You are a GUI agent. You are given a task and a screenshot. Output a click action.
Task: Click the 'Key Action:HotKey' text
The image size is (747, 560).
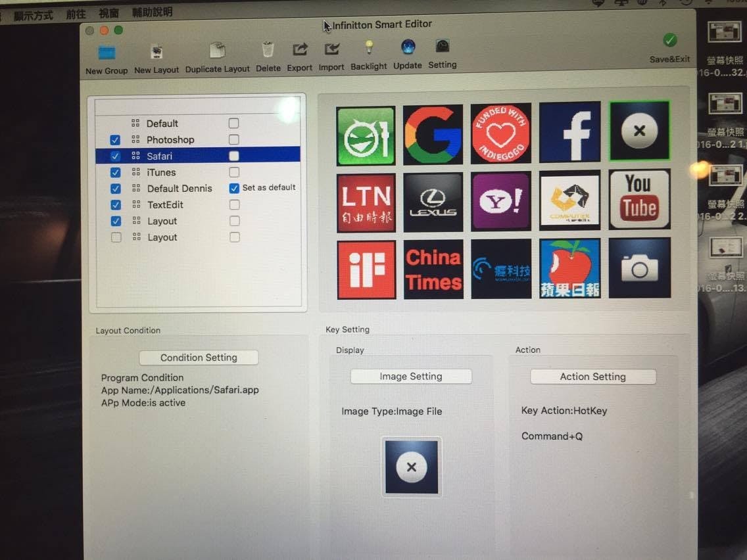click(x=564, y=411)
